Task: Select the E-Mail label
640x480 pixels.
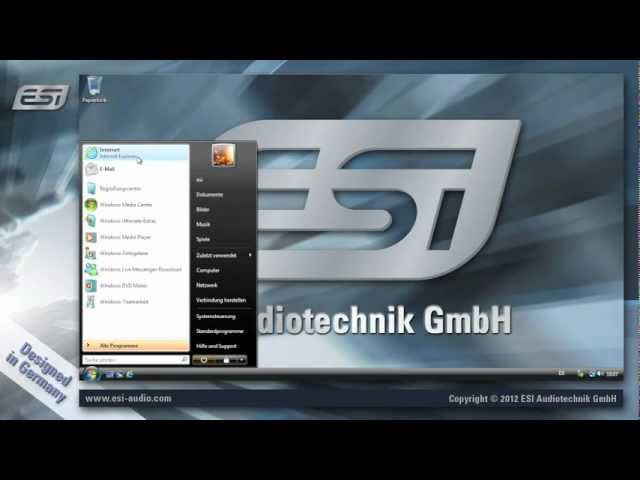Action: point(107,169)
